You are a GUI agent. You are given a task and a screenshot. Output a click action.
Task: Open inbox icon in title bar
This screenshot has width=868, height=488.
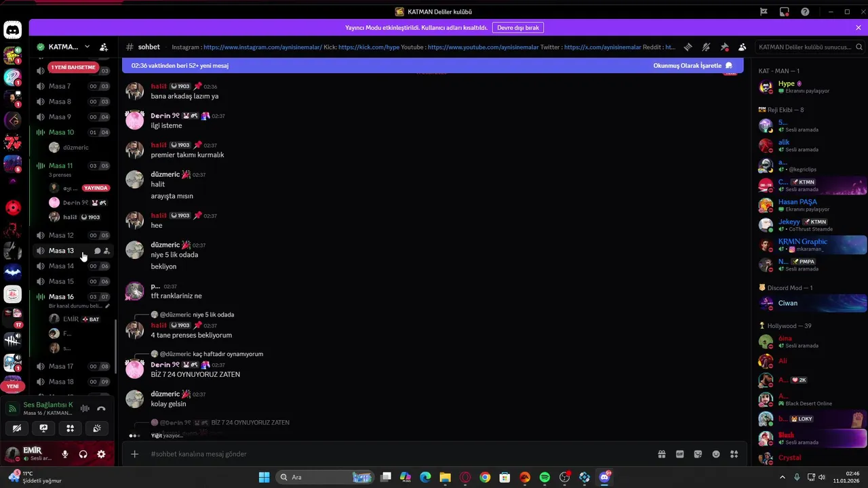(x=784, y=12)
